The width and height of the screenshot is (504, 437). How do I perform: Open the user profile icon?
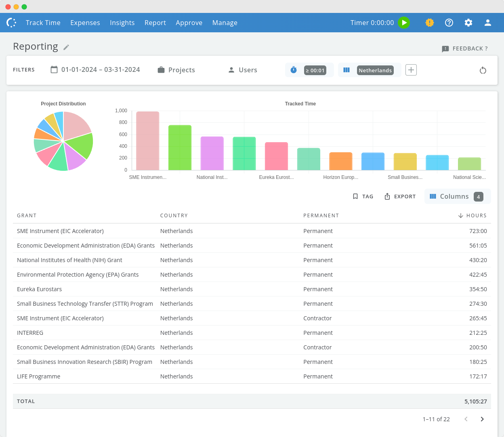tap(488, 23)
